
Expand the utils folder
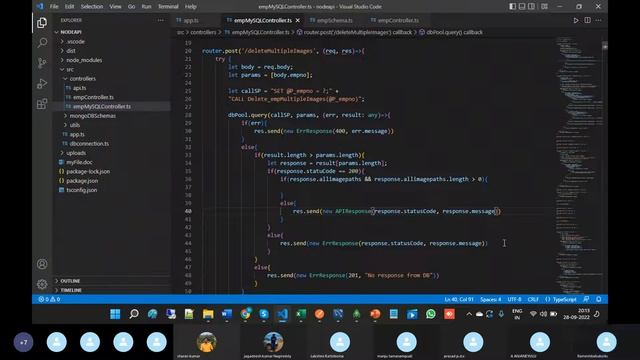click(74, 125)
